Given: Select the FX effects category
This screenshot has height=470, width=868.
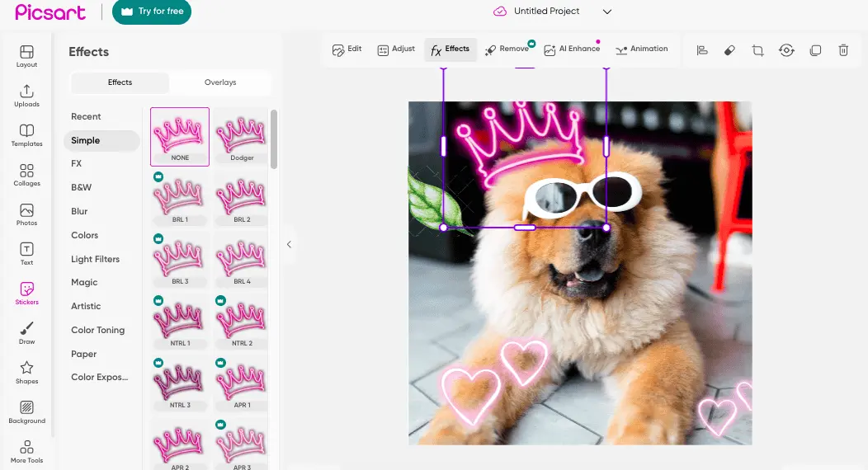Looking at the screenshot, I should pyautogui.click(x=77, y=163).
